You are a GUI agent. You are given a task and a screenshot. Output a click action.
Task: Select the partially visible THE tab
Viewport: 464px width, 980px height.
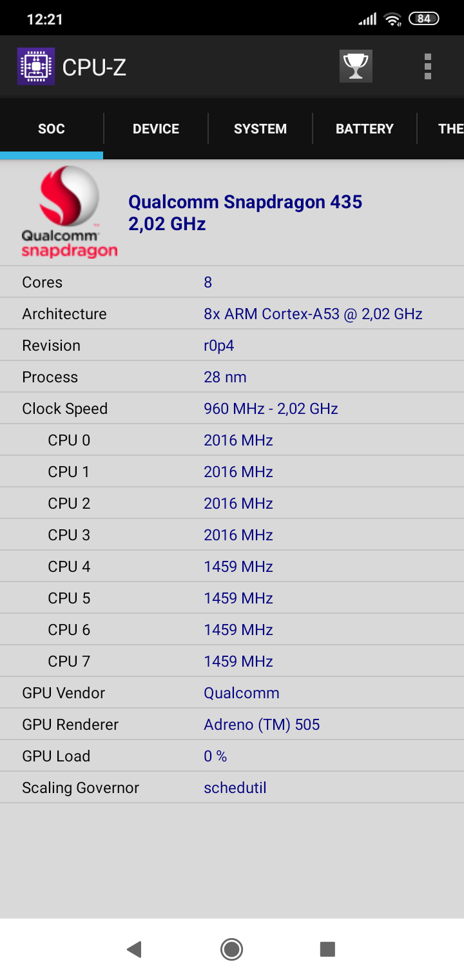point(450,129)
